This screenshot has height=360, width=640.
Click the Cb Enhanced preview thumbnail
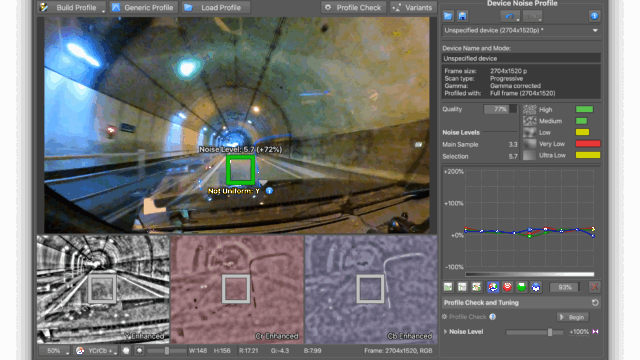(x=371, y=289)
